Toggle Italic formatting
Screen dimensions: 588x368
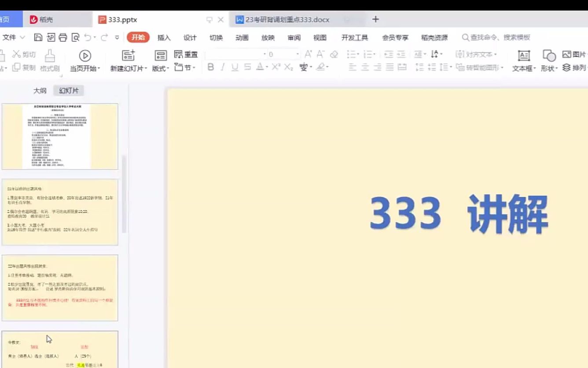click(223, 67)
